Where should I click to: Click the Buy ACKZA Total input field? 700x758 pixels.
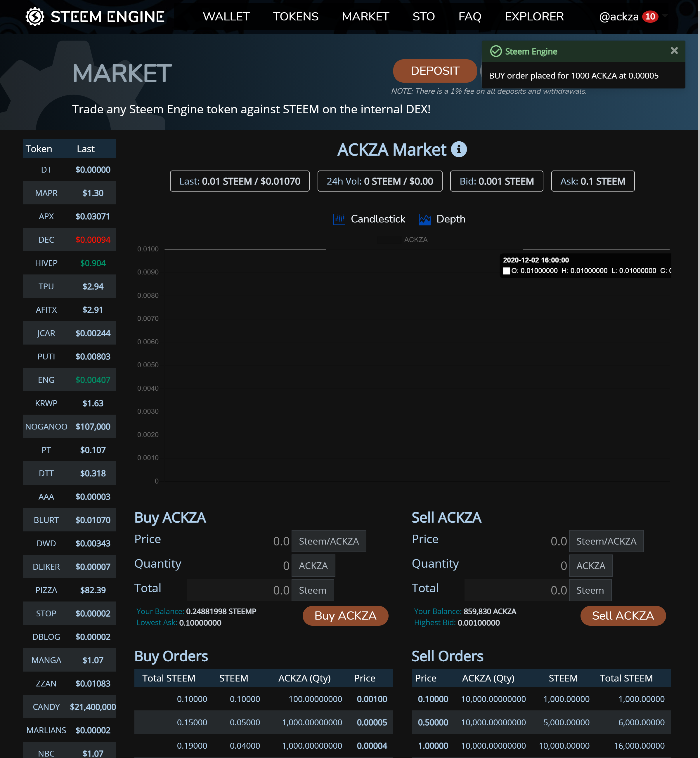pos(239,590)
